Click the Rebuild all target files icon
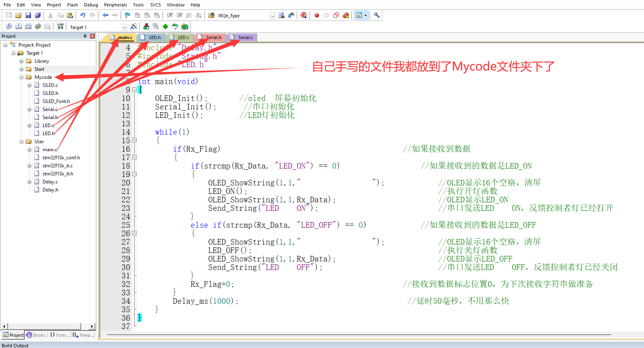The height and width of the screenshot is (348, 644). (x=28, y=27)
